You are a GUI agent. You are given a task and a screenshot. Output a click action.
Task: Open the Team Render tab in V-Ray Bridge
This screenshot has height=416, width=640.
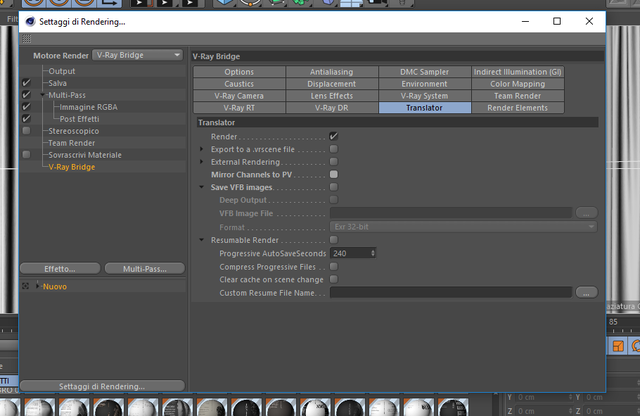click(518, 96)
